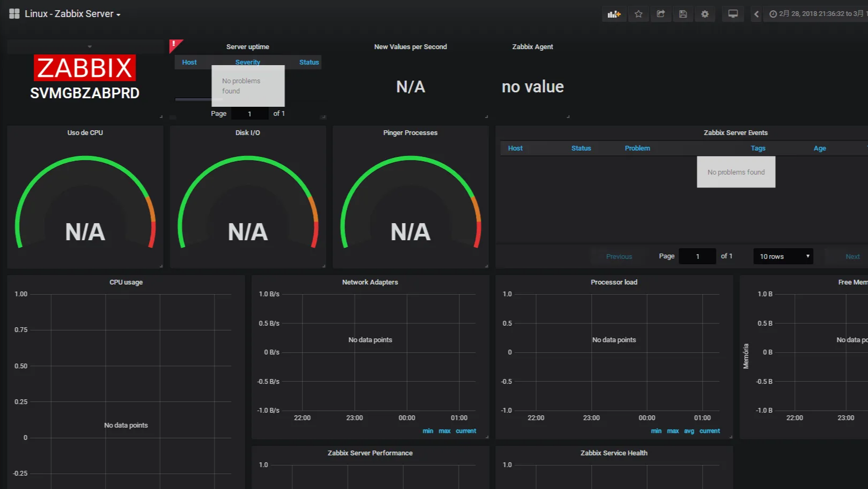This screenshot has height=489, width=868.
Task: Edit page number field in Zabbix Server Events
Action: (x=697, y=257)
